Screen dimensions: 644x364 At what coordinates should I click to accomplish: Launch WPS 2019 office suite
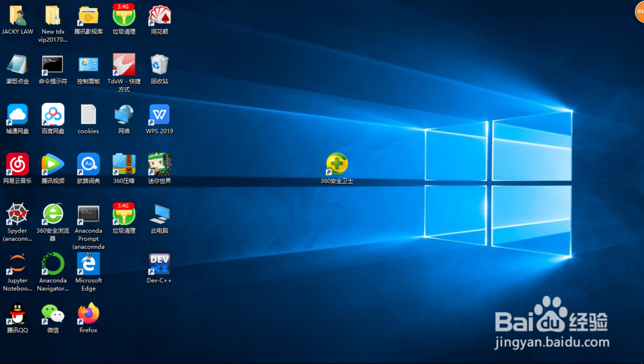pyautogui.click(x=159, y=115)
